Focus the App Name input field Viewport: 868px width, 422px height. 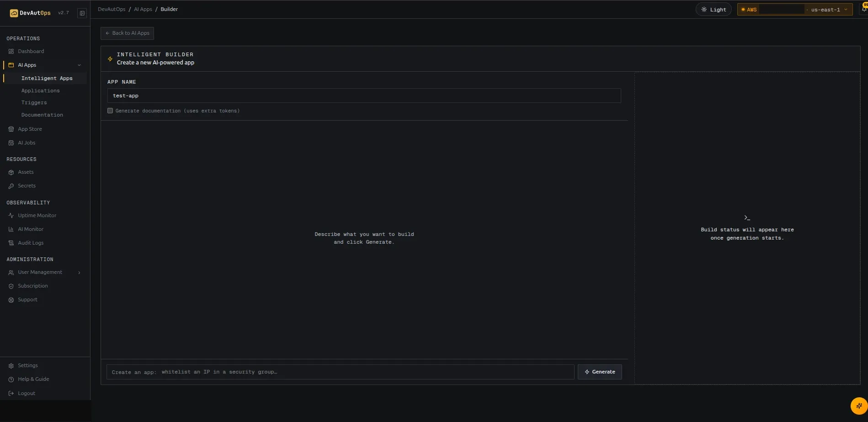tap(364, 96)
